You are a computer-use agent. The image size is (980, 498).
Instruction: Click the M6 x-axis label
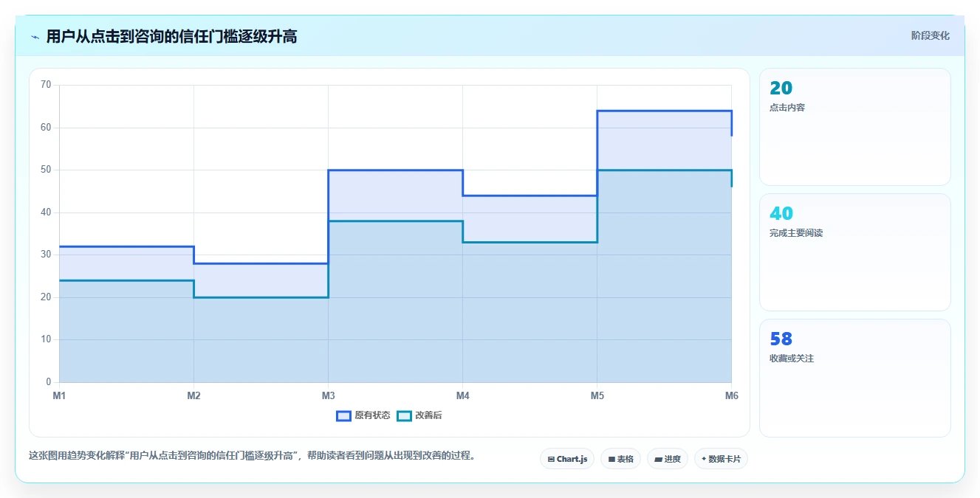[731, 396]
